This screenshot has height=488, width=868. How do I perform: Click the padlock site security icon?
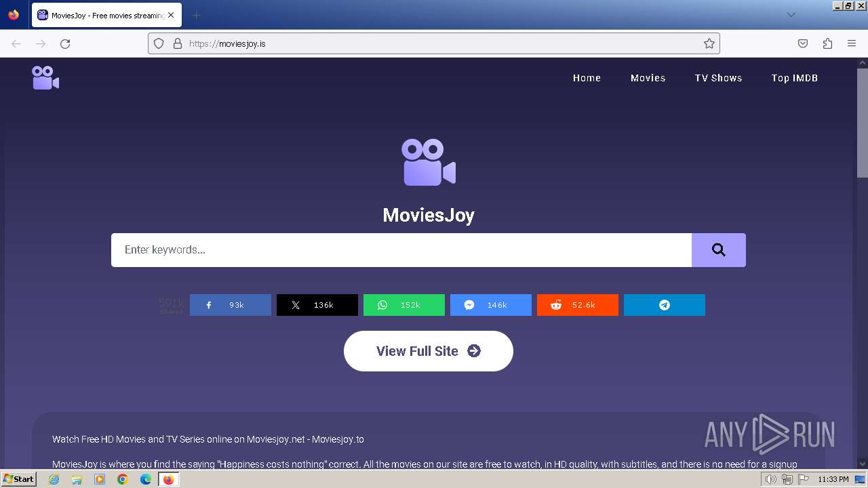click(x=178, y=43)
